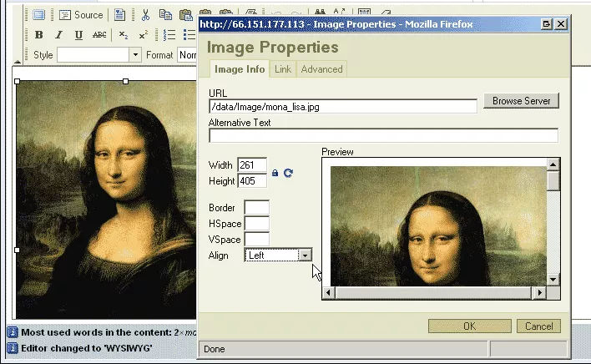Focus the Alternative Text field

point(383,135)
